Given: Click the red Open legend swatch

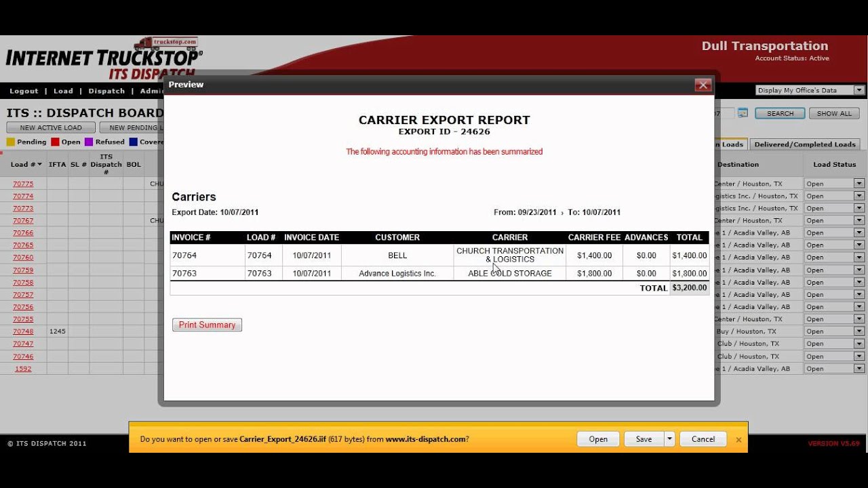Looking at the screenshot, I should click(56, 142).
